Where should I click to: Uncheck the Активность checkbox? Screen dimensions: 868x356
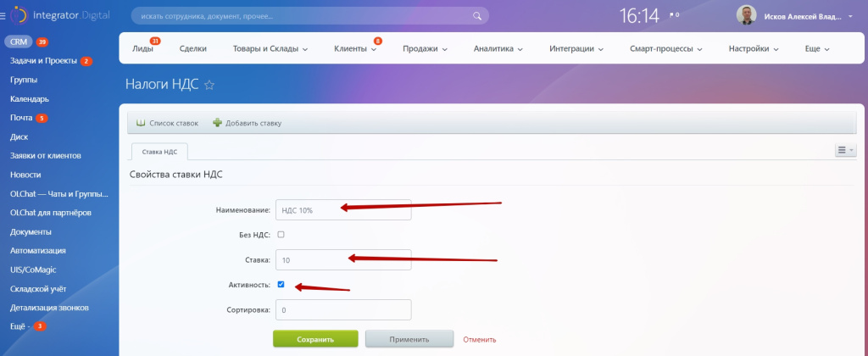[x=281, y=285]
